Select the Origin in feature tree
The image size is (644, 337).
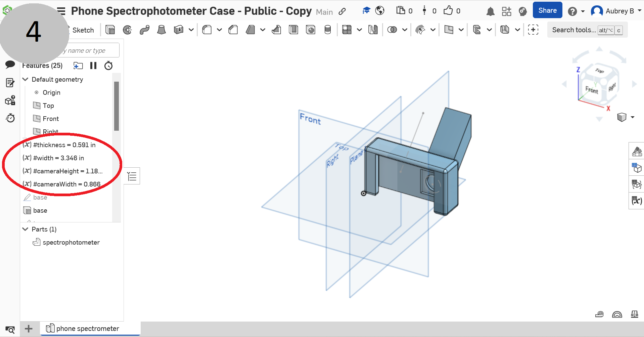pos(51,92)
